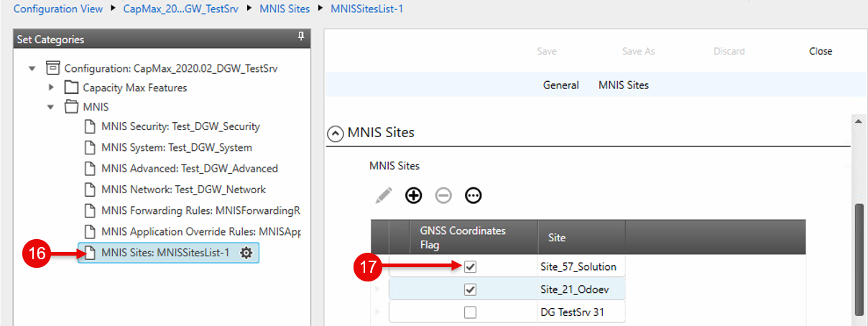This screenshot has width=868, height=326.
Task: Click the MNIS Advanced document icon
Action: [x=90, y=169]
